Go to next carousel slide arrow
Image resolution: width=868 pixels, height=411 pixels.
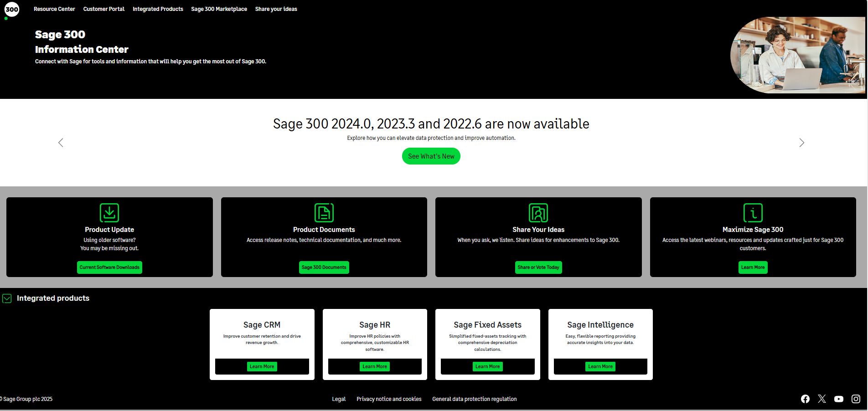[802, 143]
